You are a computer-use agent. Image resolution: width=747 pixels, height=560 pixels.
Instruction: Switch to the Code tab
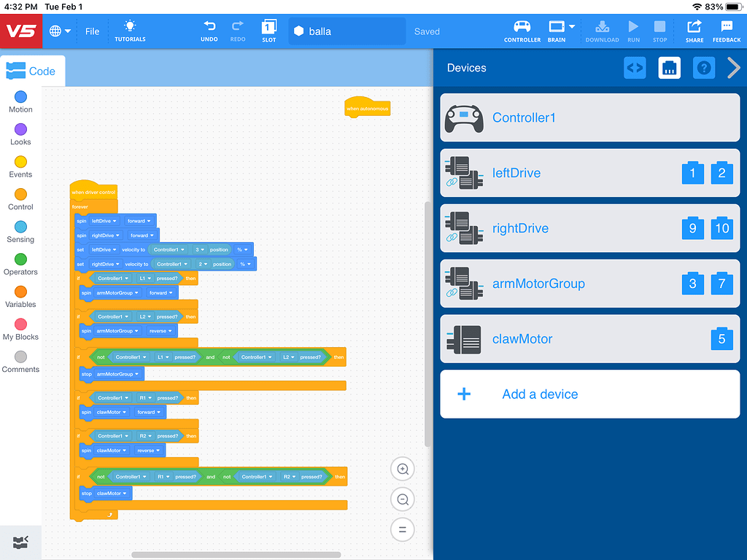[32, 71]
